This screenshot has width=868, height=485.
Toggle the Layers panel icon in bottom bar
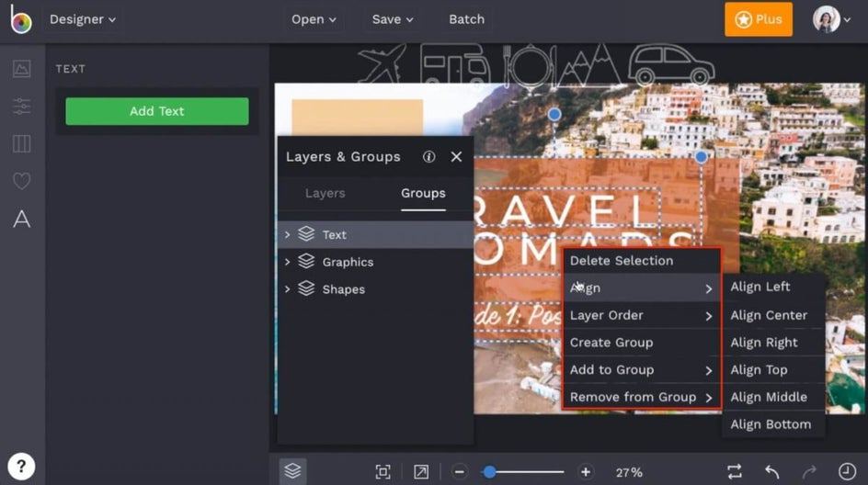292,471
